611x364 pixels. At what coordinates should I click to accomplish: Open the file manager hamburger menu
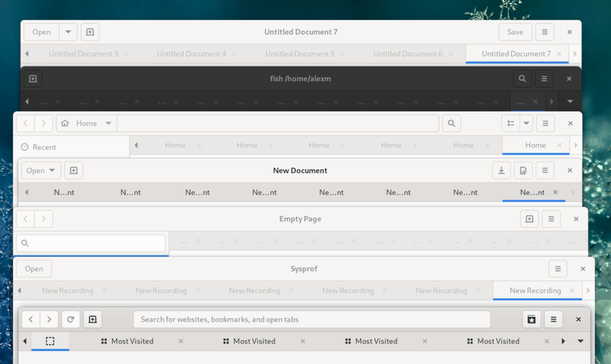545,123
